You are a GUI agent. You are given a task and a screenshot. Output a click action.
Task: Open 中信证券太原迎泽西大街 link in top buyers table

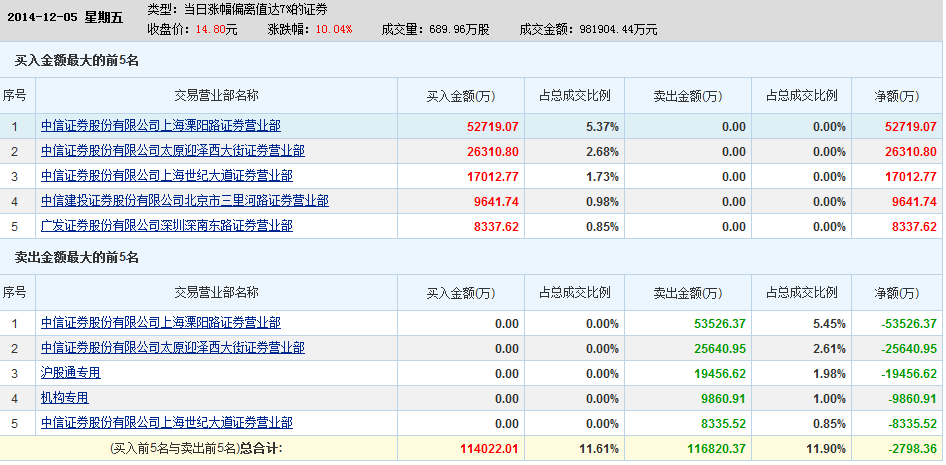tap(172, 151)
